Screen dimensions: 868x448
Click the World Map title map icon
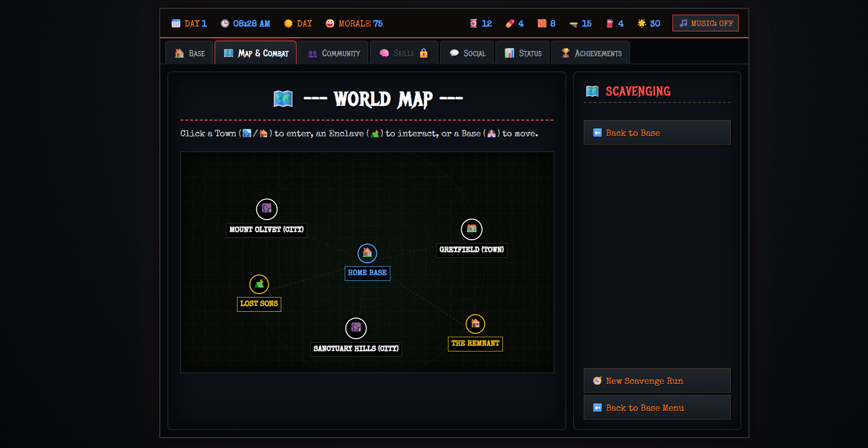[x=283, y=99]
